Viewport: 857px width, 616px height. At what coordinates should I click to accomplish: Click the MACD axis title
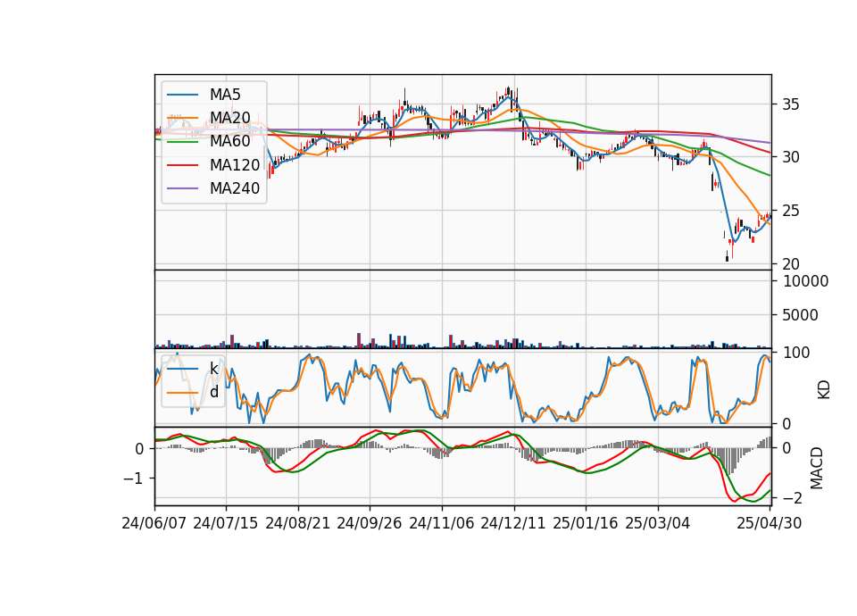817,468
